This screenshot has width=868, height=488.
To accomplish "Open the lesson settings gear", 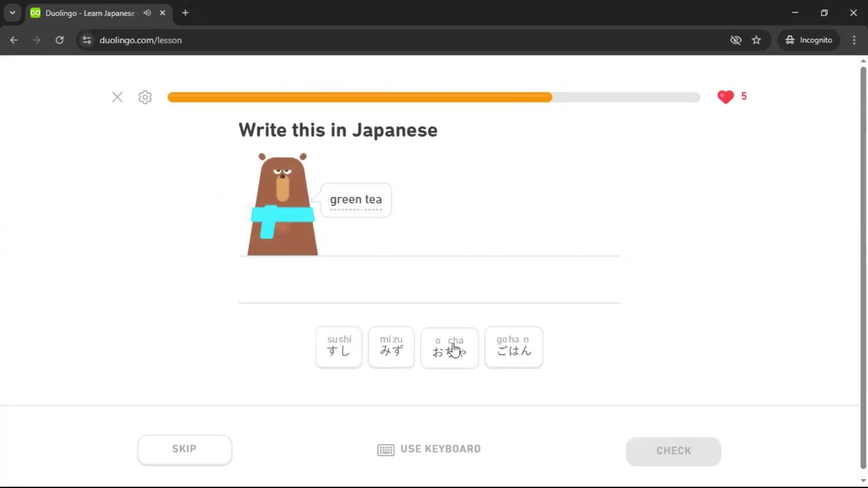I will tap(144, 97).
